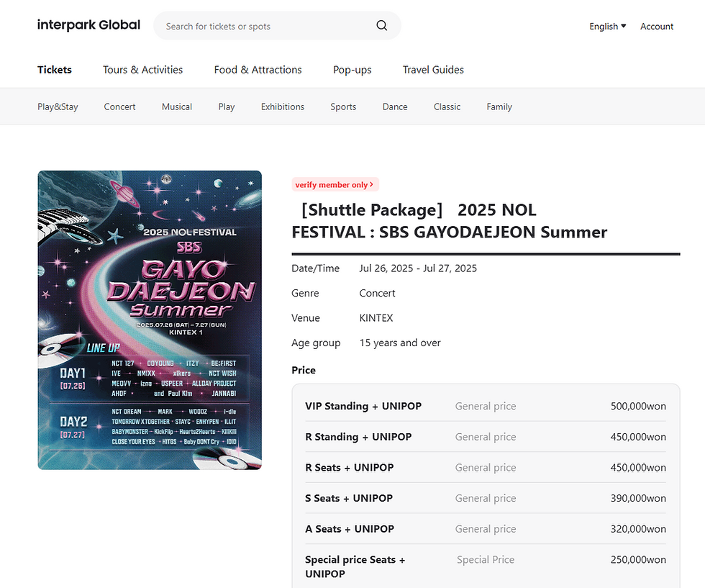Click the Special Price label
Viewport: 705px width, 588px height.
coord(486,560)
